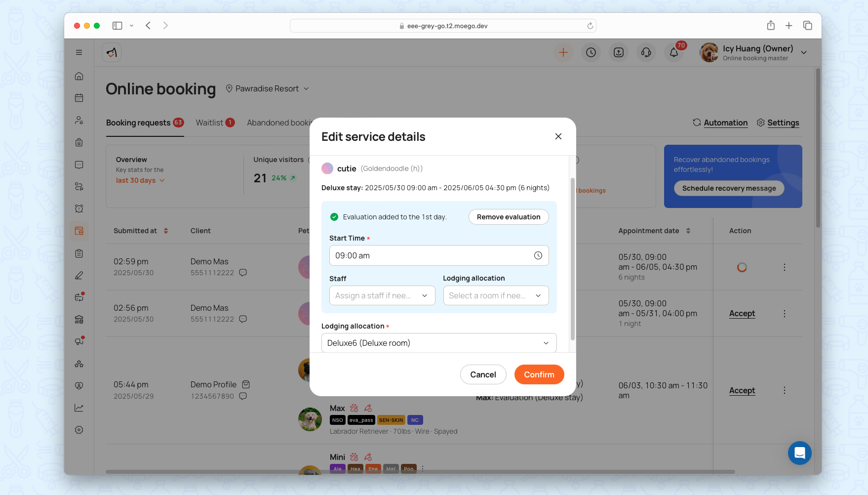Open more options for 02:59 pm request
Screen dimensions: 868x495
784,267
